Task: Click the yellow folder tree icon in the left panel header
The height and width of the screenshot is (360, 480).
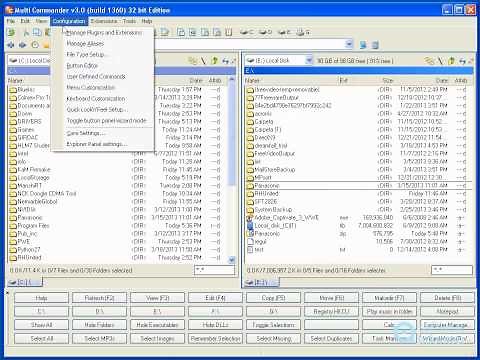Action: (192, 61)
